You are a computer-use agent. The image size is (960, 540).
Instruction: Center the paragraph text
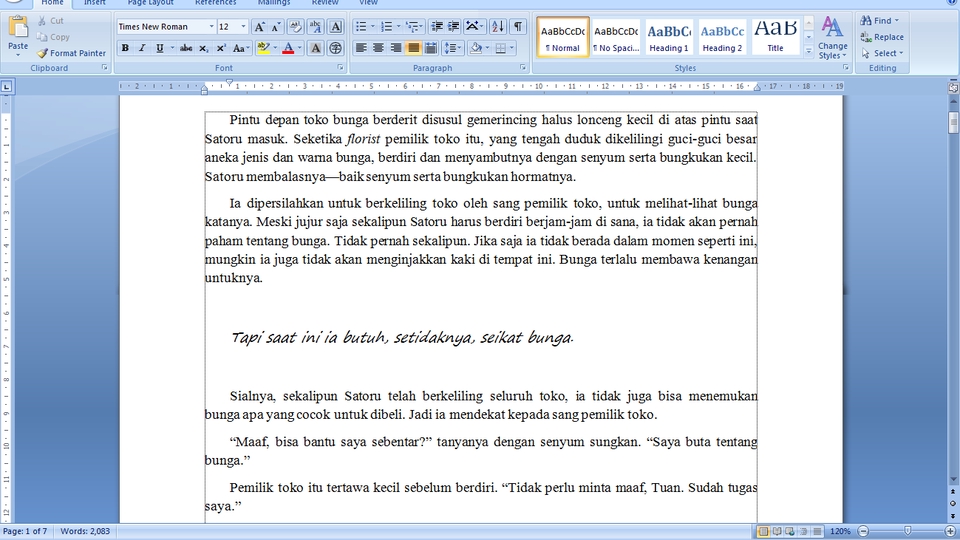[378, 48]
